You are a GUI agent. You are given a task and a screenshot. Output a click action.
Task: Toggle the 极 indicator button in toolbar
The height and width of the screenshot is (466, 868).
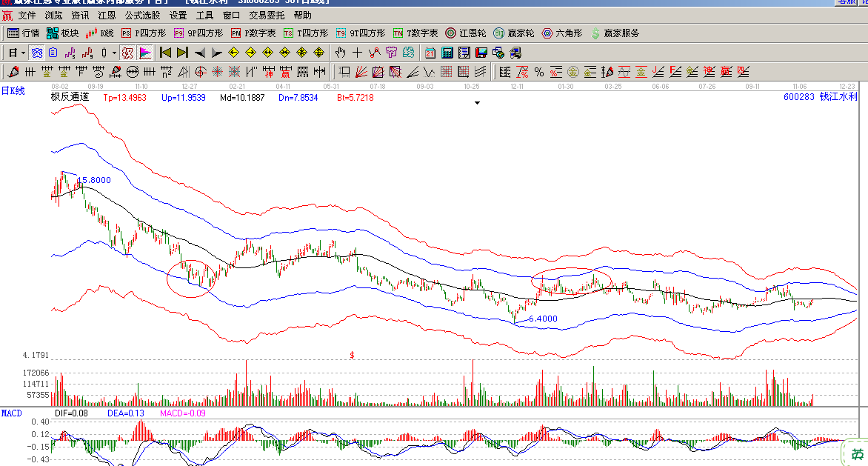(x=127, y=53)
